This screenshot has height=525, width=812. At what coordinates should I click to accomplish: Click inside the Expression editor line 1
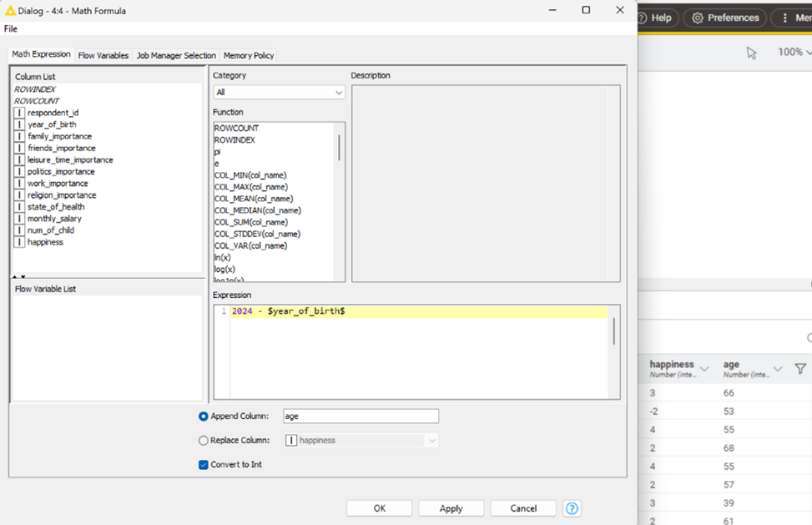(x=418, y=311)
